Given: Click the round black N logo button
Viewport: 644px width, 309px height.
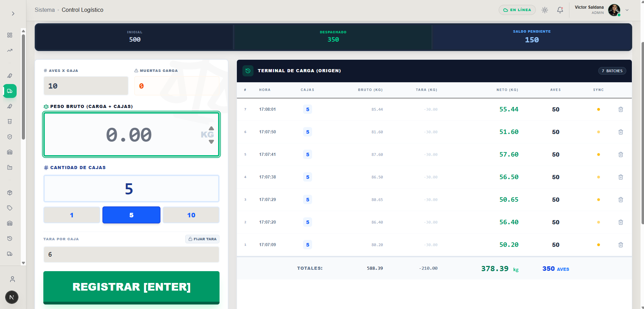Looking at the screenshot, I should click(x=12, y=297).
